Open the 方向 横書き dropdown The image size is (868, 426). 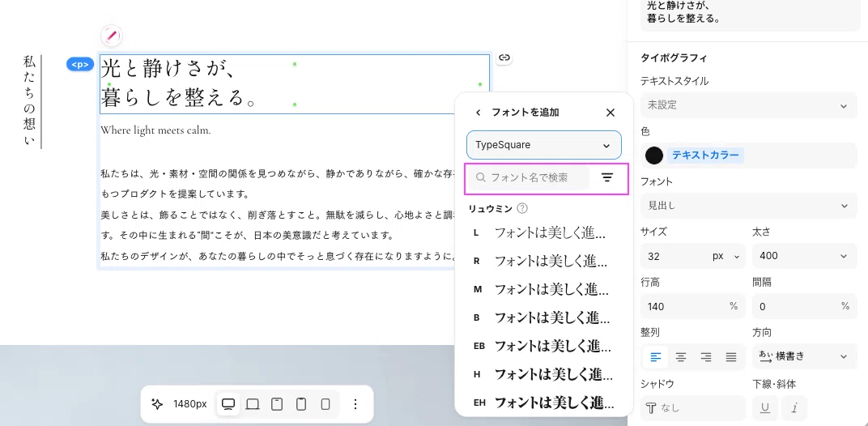(x=804, y=356)
